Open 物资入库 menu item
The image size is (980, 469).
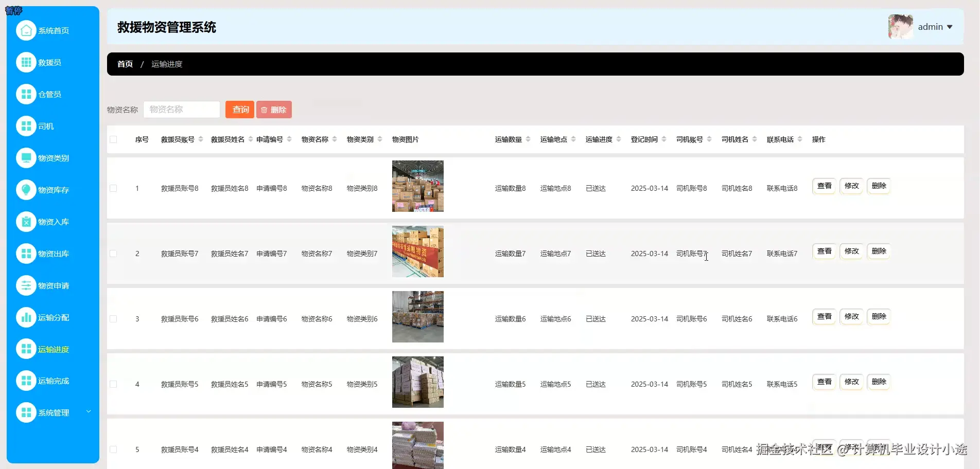[54, 222]
